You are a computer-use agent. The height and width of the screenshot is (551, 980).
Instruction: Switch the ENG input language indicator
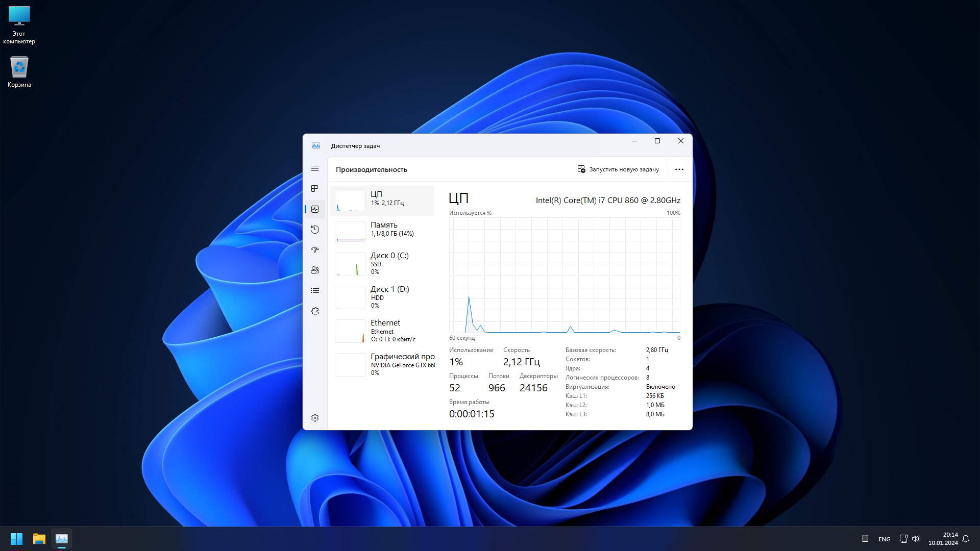[x=884, y=539]
